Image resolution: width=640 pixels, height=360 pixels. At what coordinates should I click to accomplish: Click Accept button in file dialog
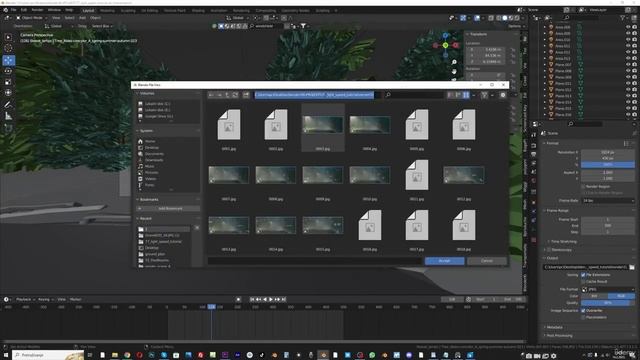(x=444, y=261)
